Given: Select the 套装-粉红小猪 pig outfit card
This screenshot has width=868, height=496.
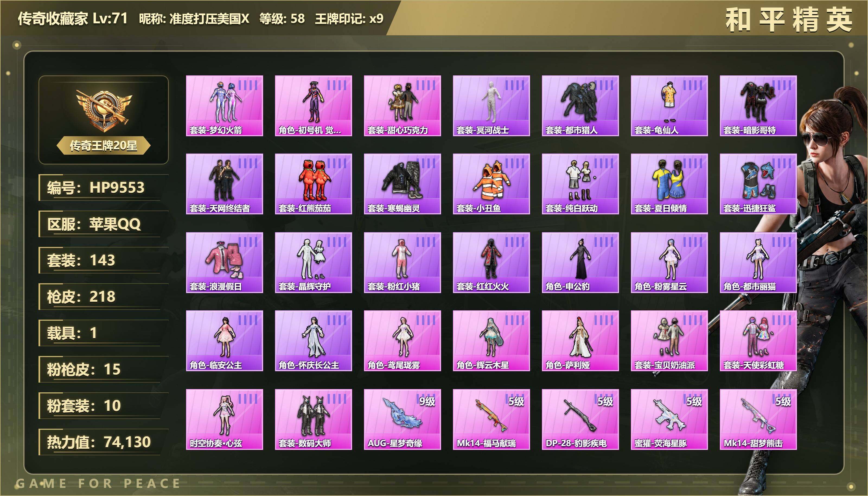Looking at the screenshot, I should [402, 262].
